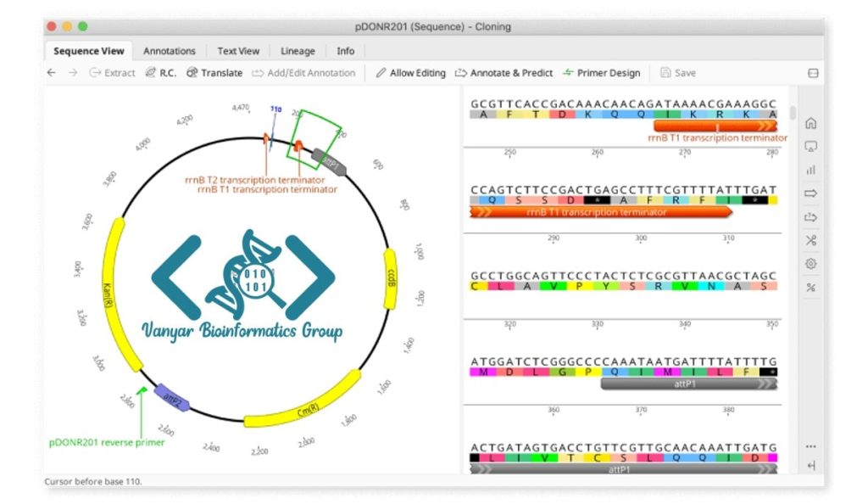Click the rrnB T1 terminator marker on the circle

click(x=298, y=146)
